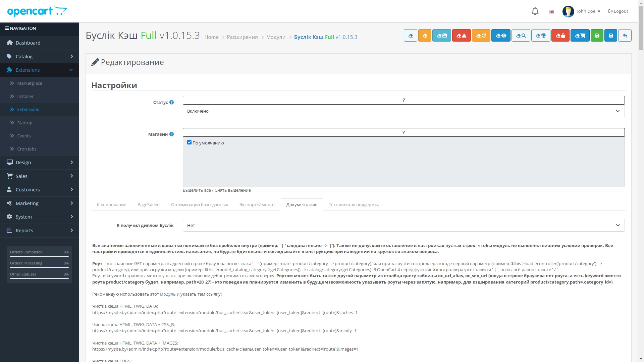The height and width of the screenshot is (362, 644).
Task: Click the eraser with magnifier button
Action: click(521, 36)
